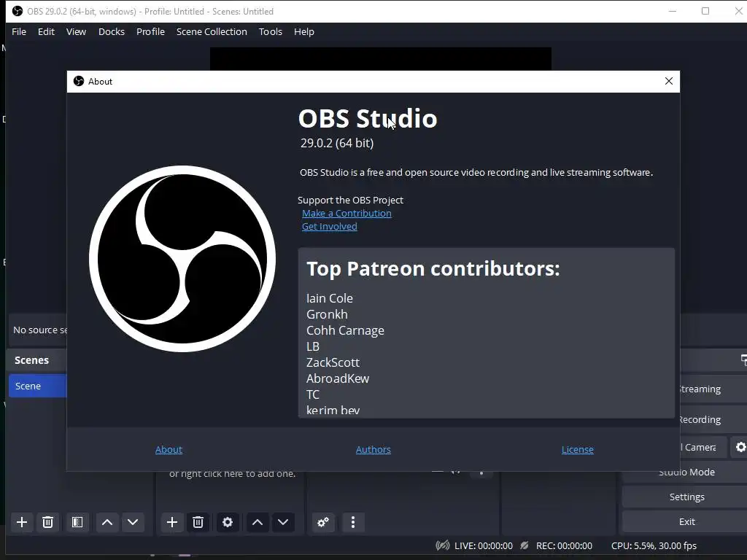The height and width of the screenshot is (560, 747).
Task: Click the large OBS logo image
Action: (x=182, y=259)
